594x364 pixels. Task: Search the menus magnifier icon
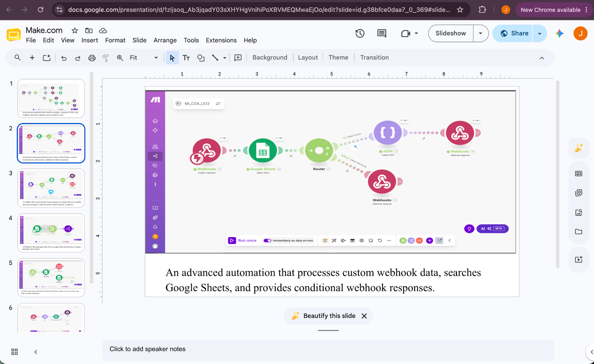17,58
